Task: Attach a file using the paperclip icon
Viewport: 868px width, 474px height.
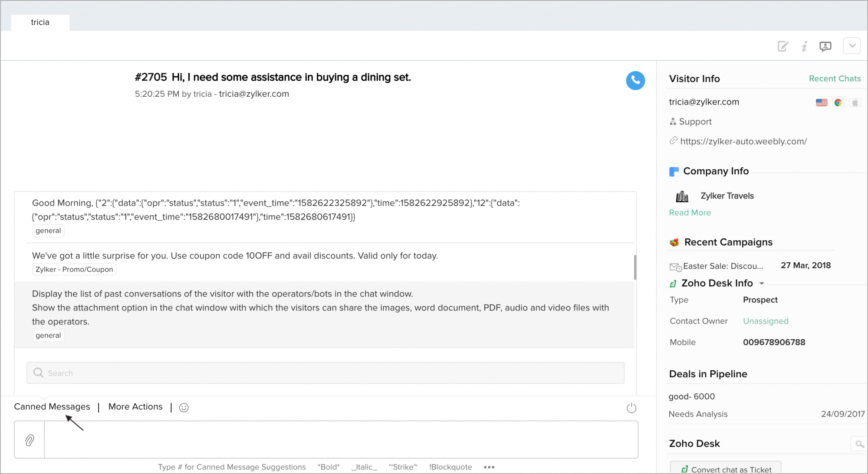Action: (x=29, y=440)
